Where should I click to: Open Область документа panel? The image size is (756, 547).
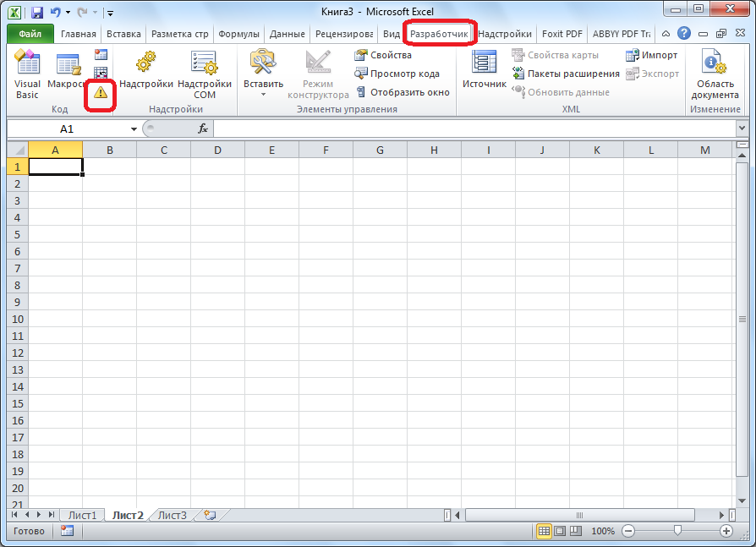[715, 74]
